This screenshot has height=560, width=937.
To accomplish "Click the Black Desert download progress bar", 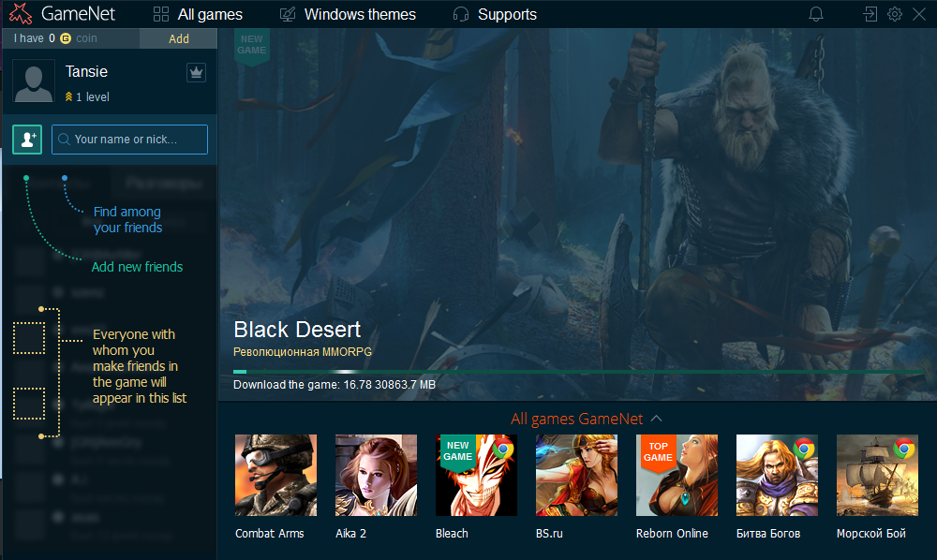I will click(x=579, y=372).
